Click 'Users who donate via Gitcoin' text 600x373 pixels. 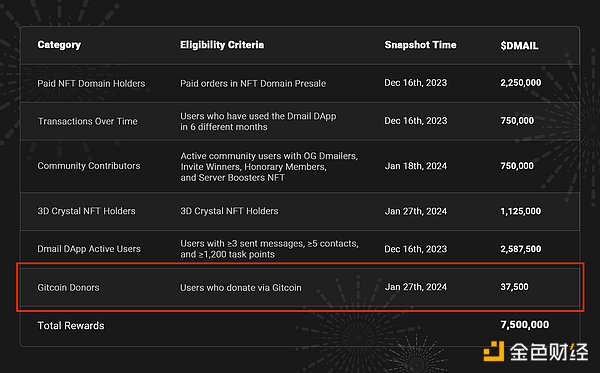pos(241,287)
